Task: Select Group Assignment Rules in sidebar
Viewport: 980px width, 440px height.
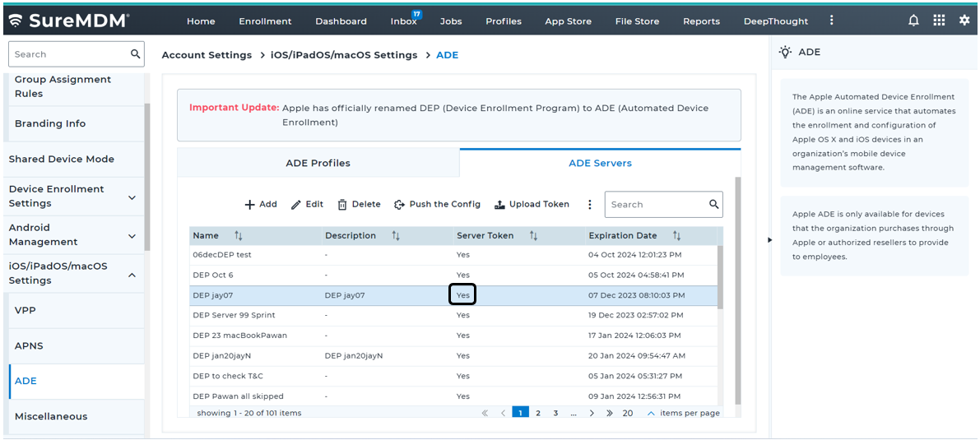Action: click(x=77, y=87)
